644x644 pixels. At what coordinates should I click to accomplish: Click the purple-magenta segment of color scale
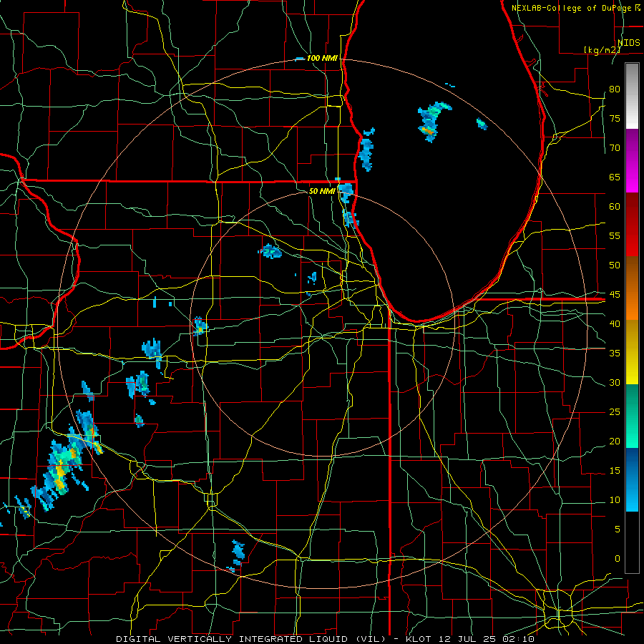tap(632, 161)
